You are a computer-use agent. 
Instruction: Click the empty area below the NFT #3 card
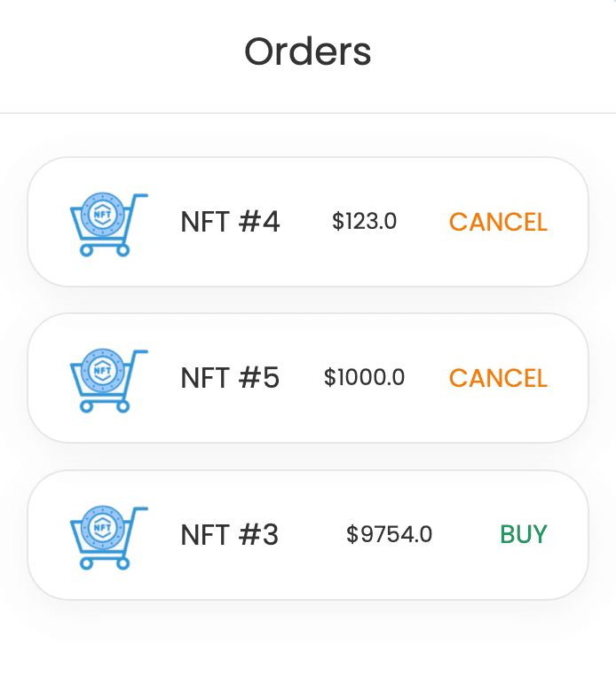pos(308,644)
